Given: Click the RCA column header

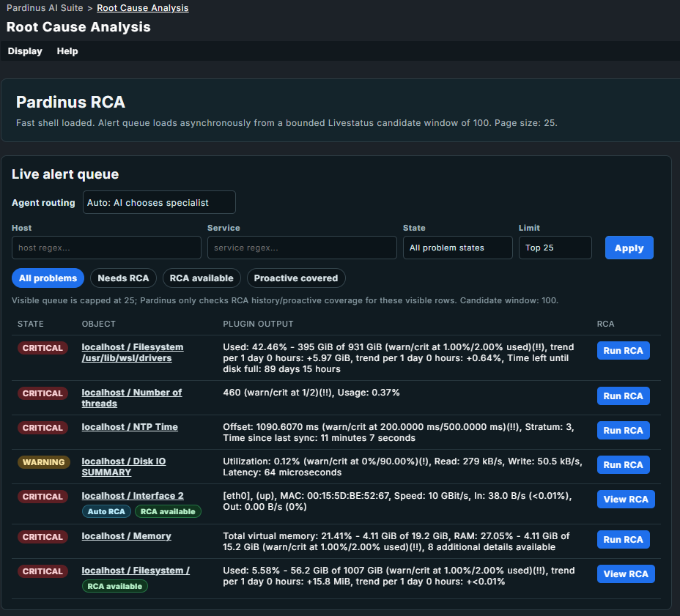Looking at the screenshot, I should pyautogui.click(x=605, y=324).
